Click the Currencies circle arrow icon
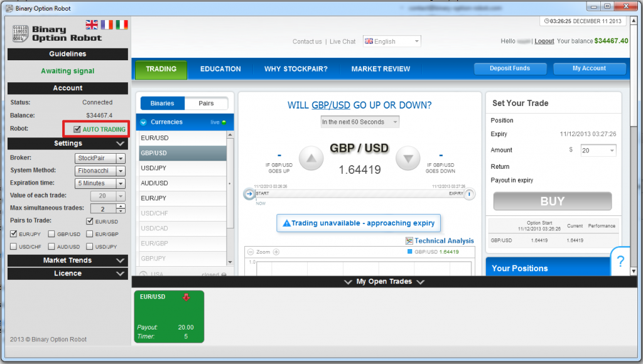This screenshot has height=364, width=643. (144, 122)
